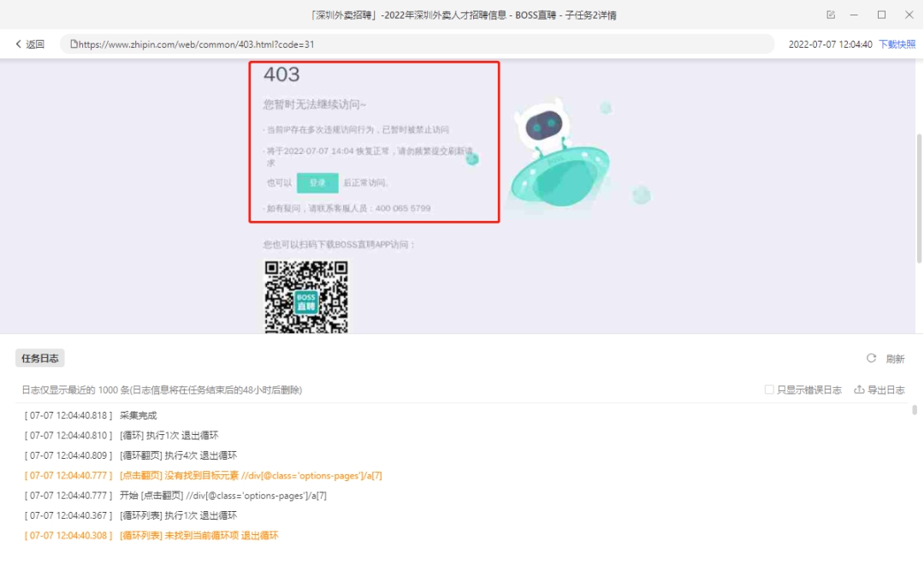This screenshot has height=565, width=924.
Task: Click the green 登录 login button
Action: (x=317, y=183)
